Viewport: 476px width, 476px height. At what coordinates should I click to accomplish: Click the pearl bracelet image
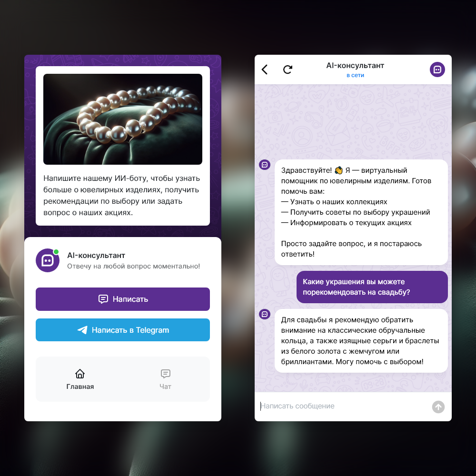[123, 119]
